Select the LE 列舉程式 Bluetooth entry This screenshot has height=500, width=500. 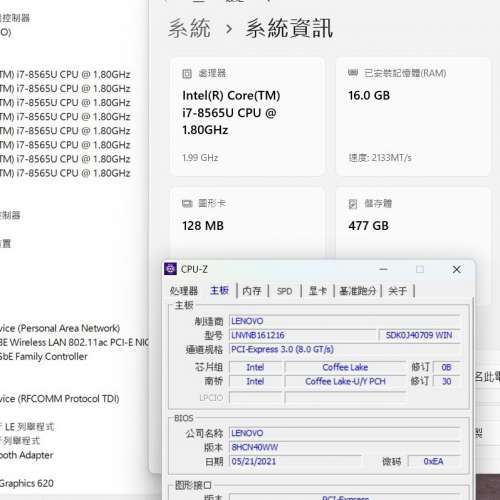point(27,427)
